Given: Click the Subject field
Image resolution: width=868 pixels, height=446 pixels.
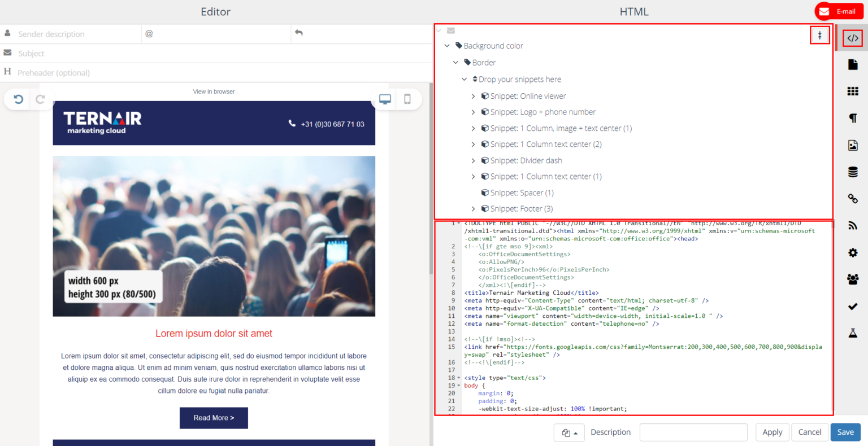Looking at the screenshot, I should (x=216, y=53).
